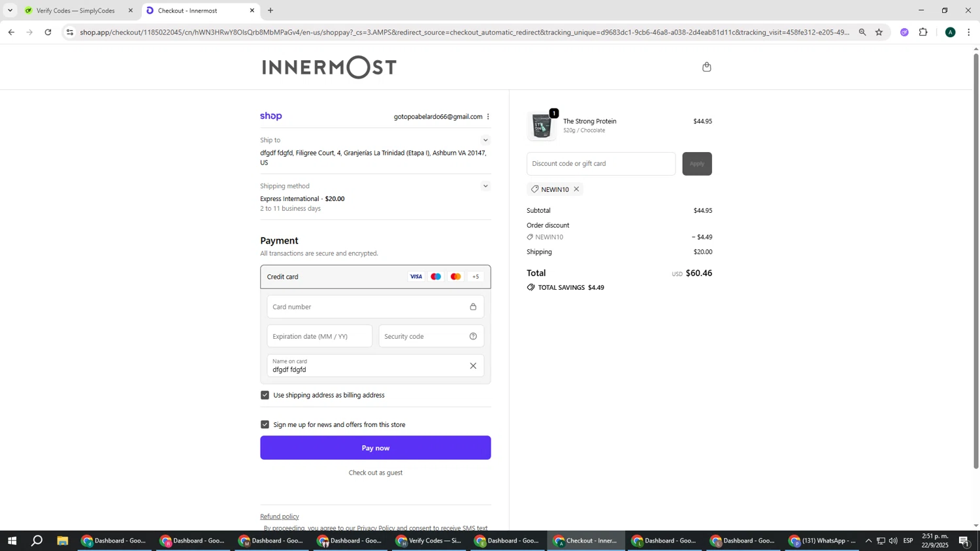Click the Innermost logo
The image size is (980, 551).
(329, 67)
